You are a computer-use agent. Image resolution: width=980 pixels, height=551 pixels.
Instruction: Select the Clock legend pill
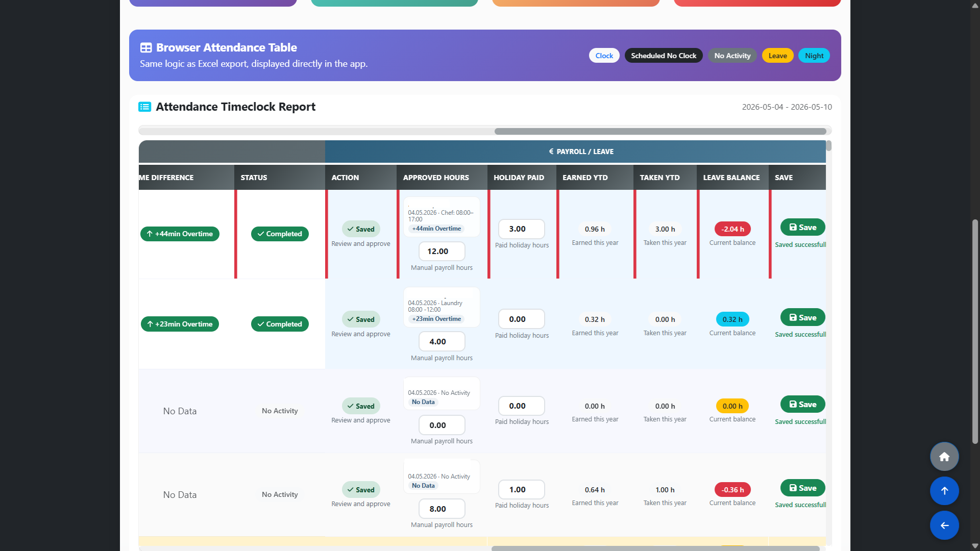coord(604,56)
